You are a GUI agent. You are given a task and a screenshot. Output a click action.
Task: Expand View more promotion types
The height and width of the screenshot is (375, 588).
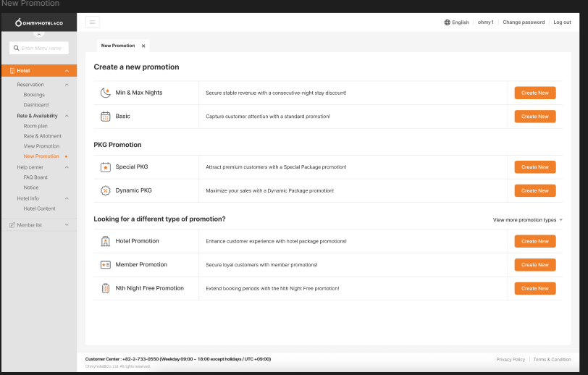tap(527, 220)
